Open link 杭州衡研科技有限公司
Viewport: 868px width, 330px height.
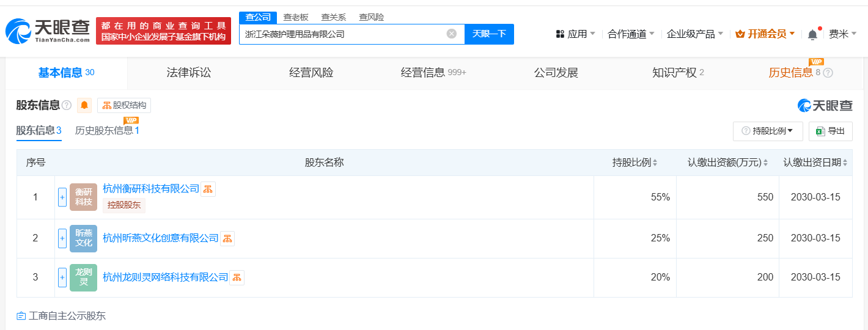[151, 189]
